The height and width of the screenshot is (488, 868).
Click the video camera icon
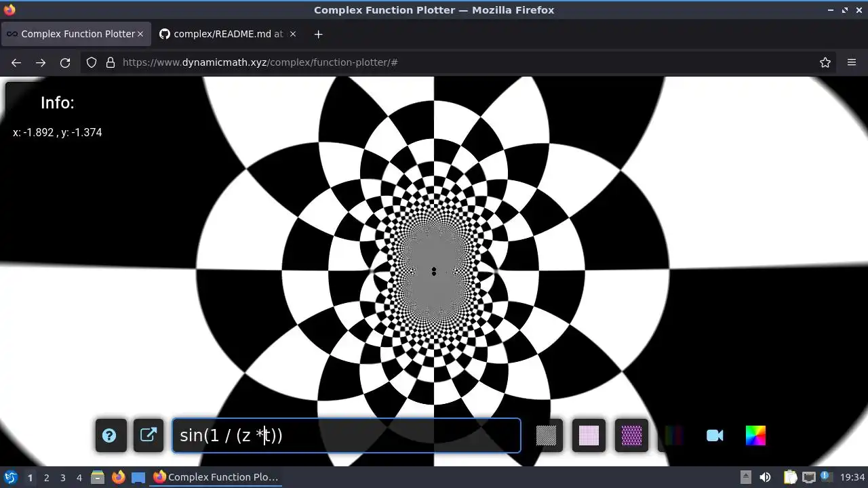point(715,436)
